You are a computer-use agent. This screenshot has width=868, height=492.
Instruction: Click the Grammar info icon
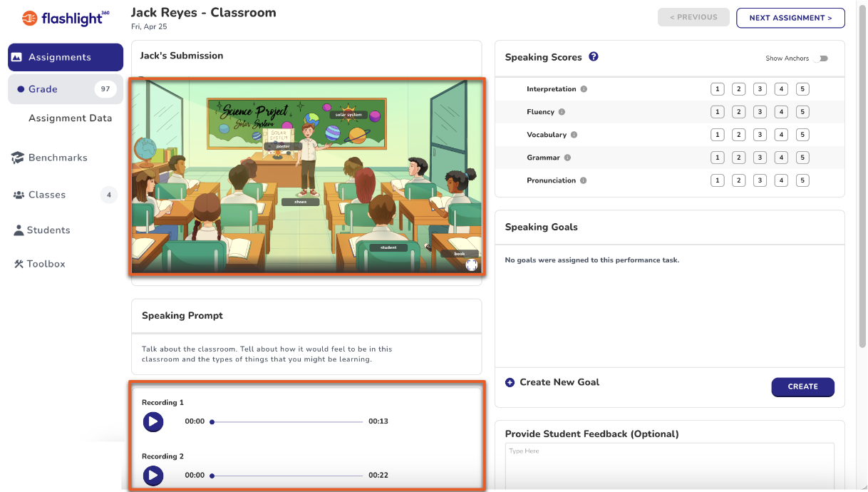(x=567, y=158)
